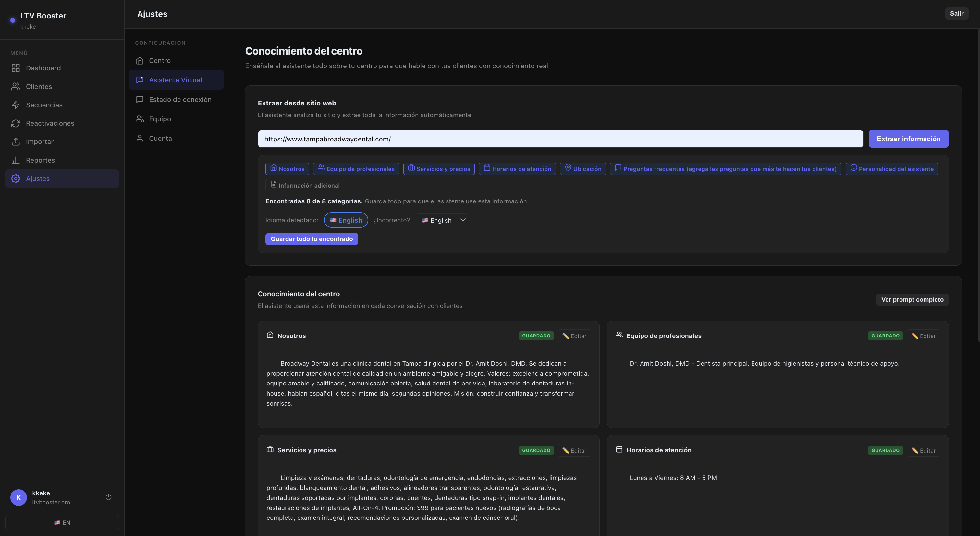Click the "Extraer desde sitio web" heading

pos(297,103)
